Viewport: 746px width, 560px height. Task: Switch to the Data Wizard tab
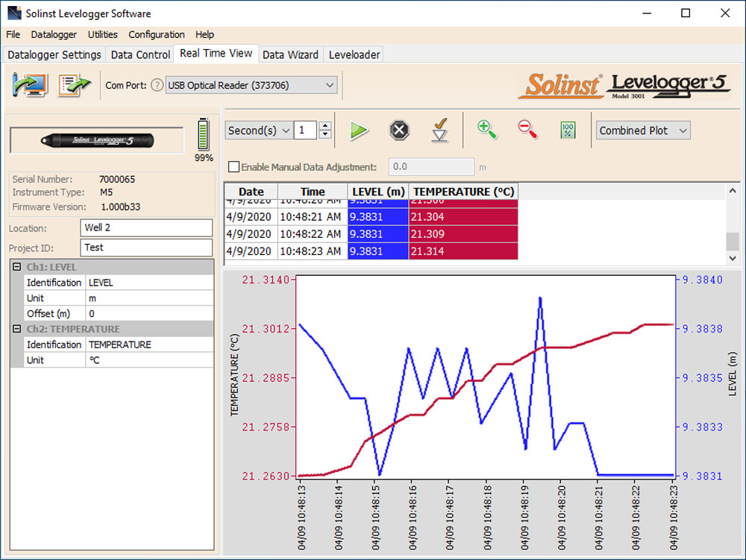[290, 54]
